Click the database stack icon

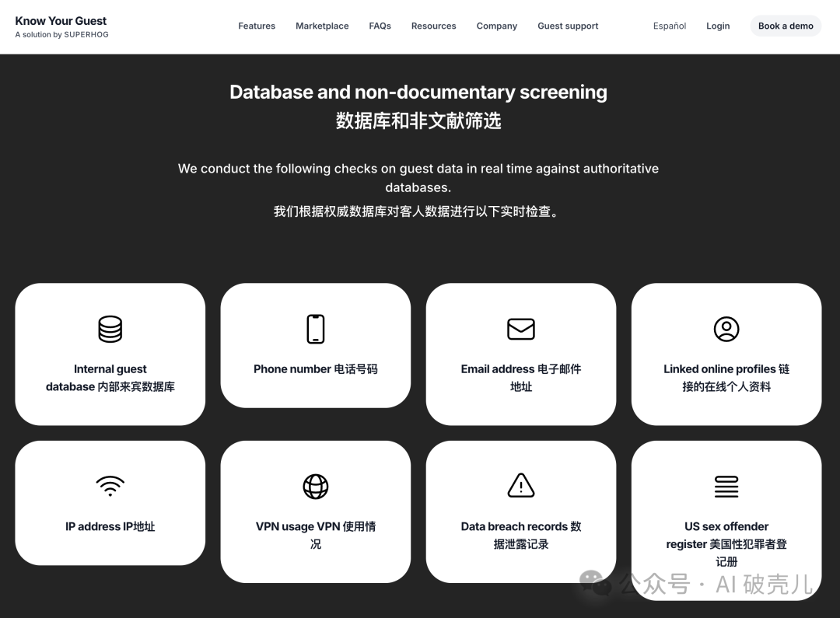(x=110, y=329)
